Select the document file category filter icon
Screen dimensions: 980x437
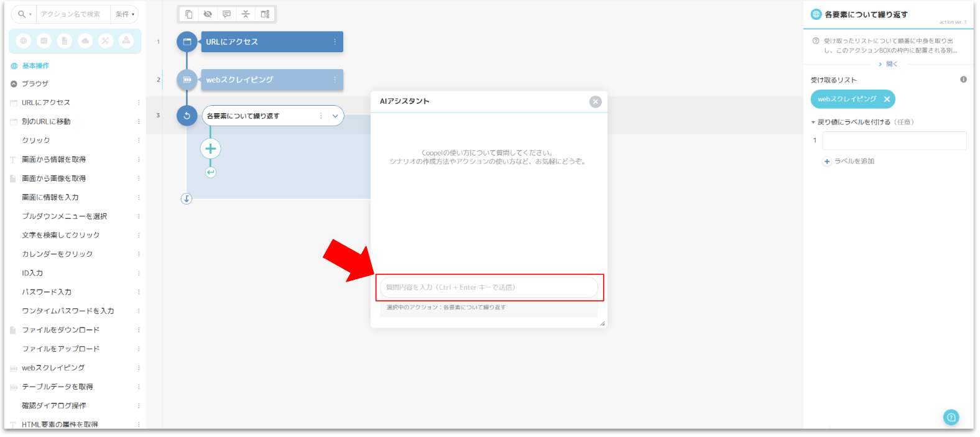coord(65,41)
